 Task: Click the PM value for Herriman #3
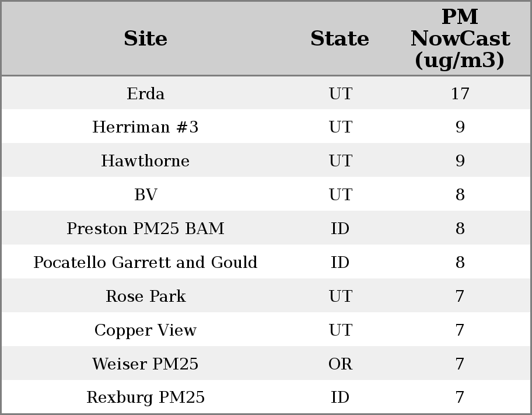(460, 127)
